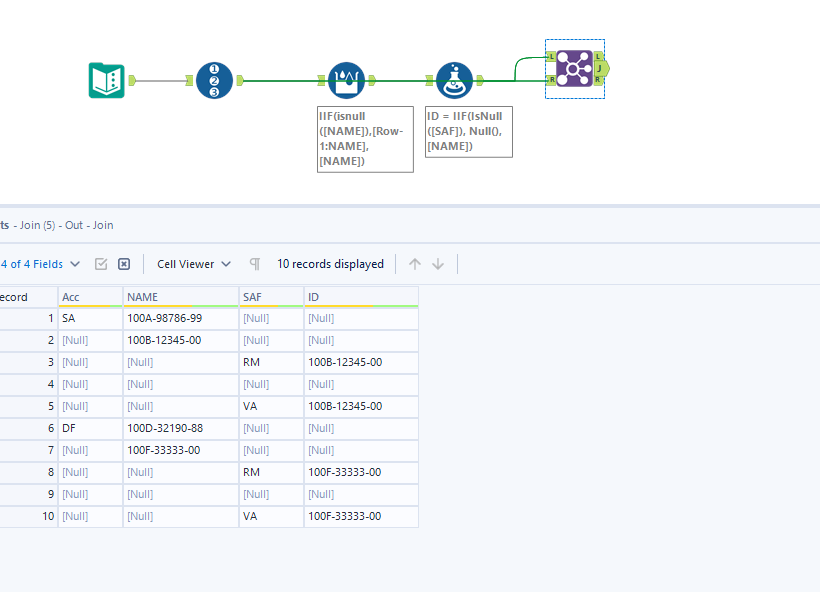Select the Formula tool with flask icon
820x592 pixels.
tap(454, 80)
